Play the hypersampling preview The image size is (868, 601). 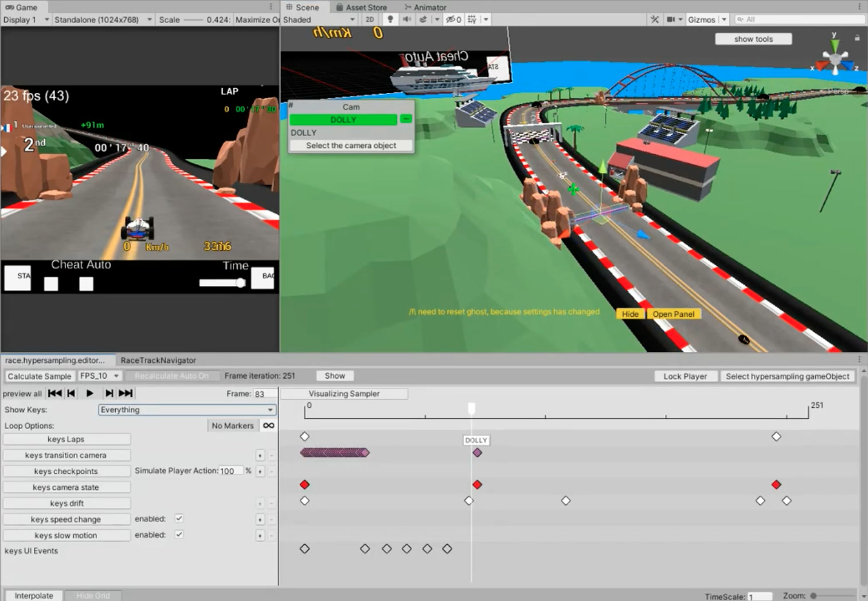pyautogui.click(x=89, y=393)
